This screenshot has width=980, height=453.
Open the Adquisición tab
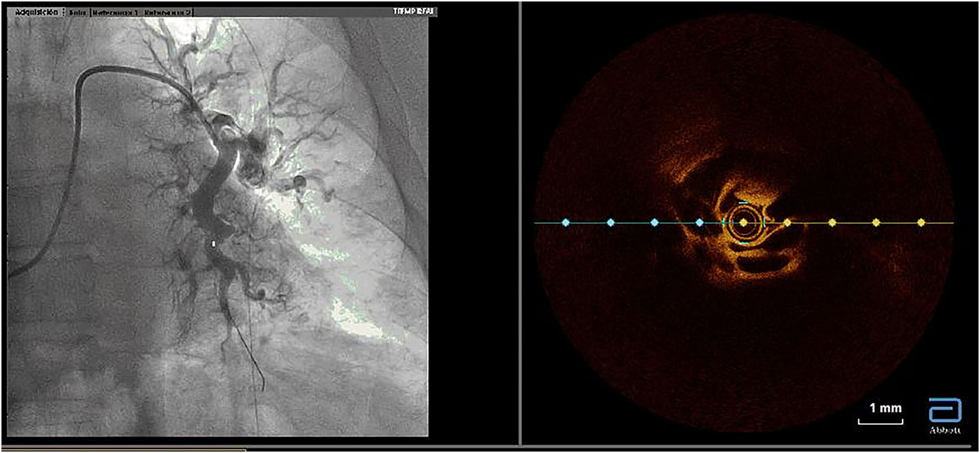[37, 12]
